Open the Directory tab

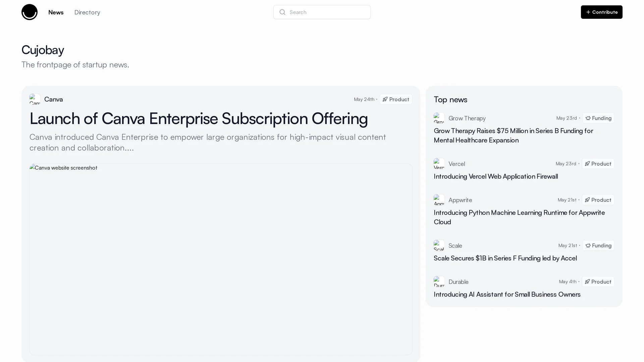pyautogui.click(x=87, y=12)
